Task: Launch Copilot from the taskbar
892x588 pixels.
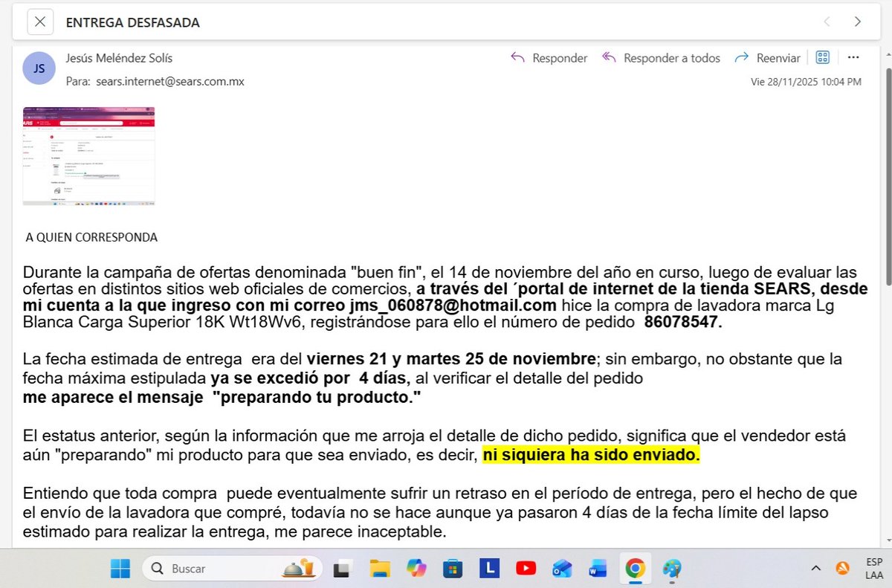Action: 416,569
